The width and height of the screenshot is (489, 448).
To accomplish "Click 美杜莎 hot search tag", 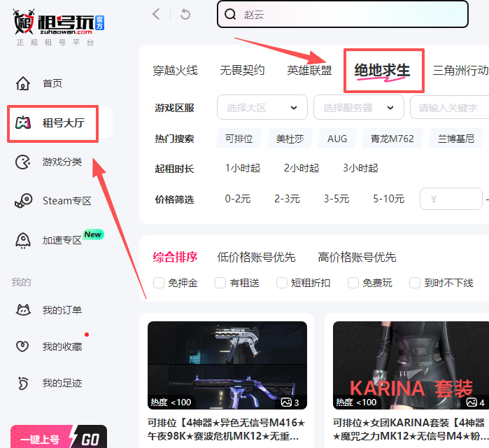I will (x=290, y=138).
